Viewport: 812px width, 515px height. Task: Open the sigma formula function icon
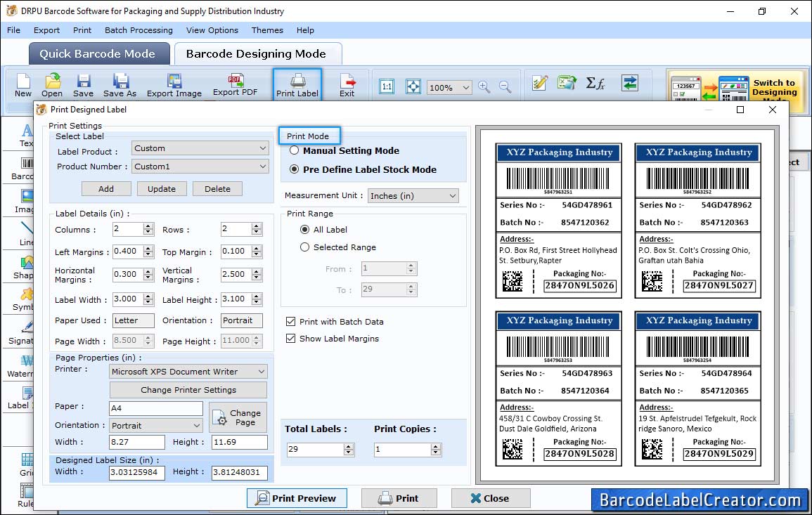click(x=595, y=83)
